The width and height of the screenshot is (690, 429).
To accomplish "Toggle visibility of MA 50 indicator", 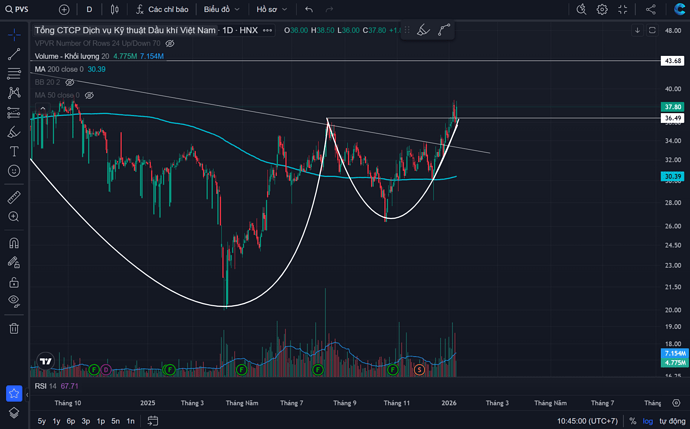I will [x=88, y=95].
